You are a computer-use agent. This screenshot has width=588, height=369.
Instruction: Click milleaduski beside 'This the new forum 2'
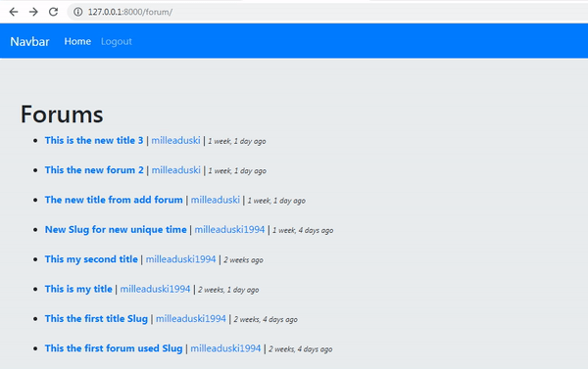click(x=175, y=170)
